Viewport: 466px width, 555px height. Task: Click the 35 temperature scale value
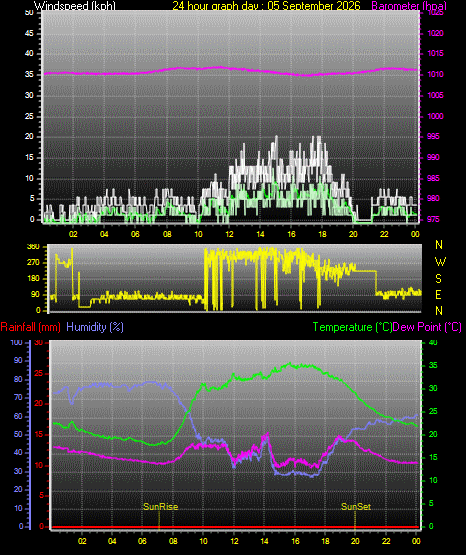(433, 365)
